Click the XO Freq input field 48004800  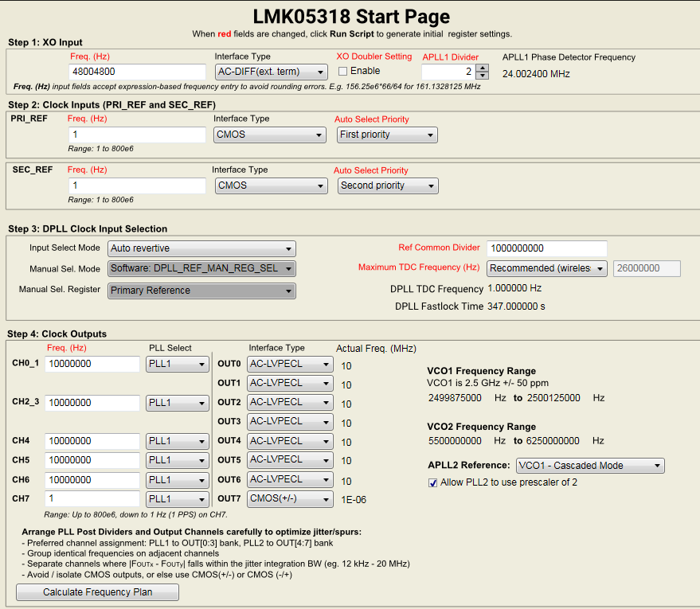click(x=137, y=72)
